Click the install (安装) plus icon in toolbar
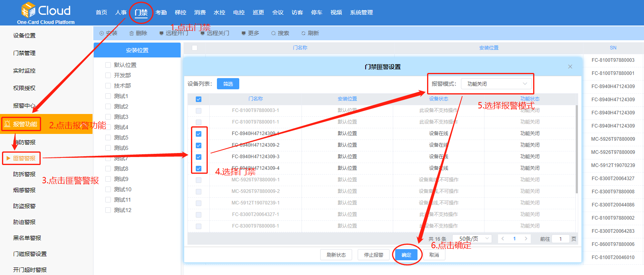This screenshot has width=644, height=275. click(102, 33)
